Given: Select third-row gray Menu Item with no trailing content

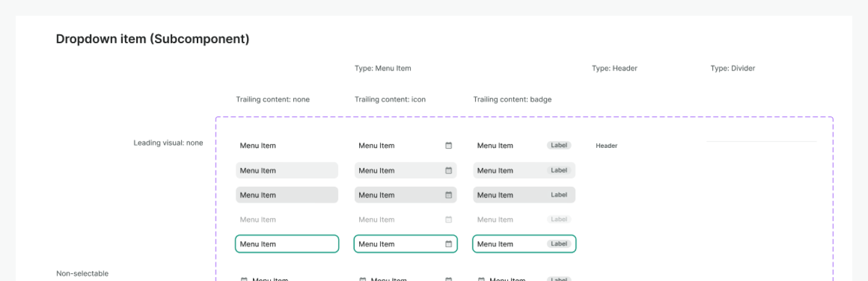Looking at the screenshot, I should (287, 195).
